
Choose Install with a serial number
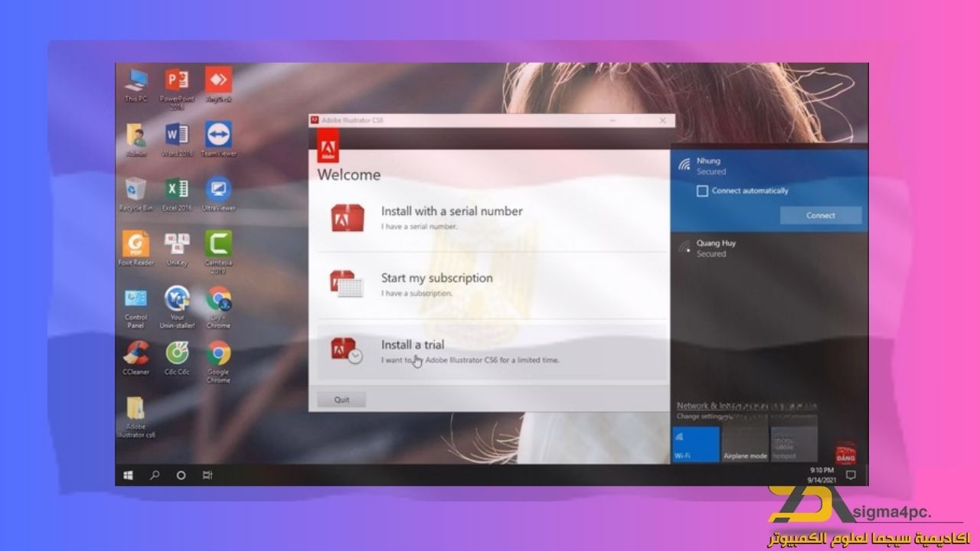click(492, 218)
